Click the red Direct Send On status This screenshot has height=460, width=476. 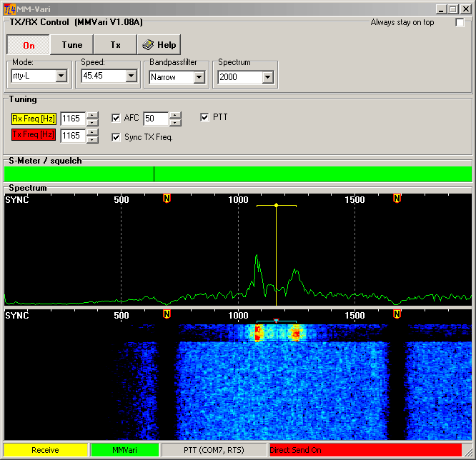click(365, 450)
